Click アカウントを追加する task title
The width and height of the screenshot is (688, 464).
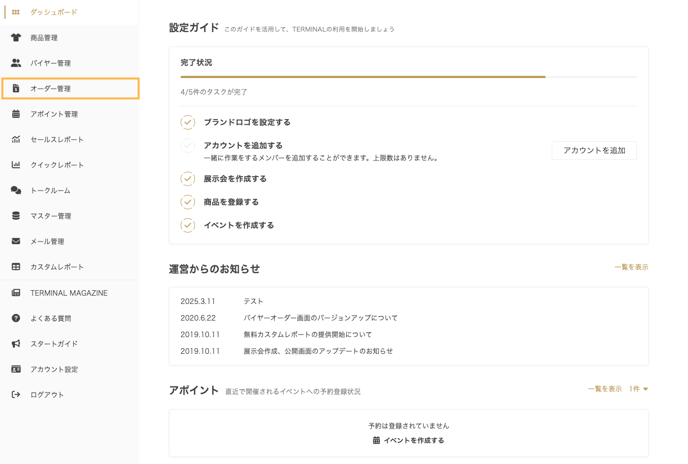pyautogui.click(x=243, y=145)
